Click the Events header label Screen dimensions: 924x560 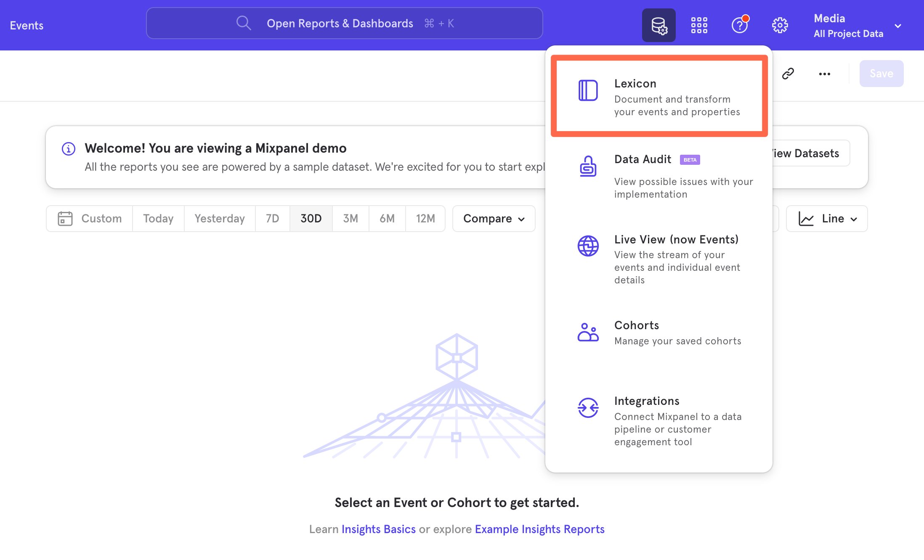27,25
